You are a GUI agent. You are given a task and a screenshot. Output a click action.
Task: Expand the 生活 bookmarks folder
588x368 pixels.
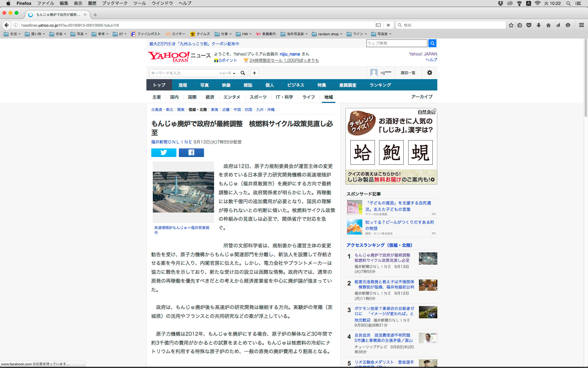(x=12, y=34)
